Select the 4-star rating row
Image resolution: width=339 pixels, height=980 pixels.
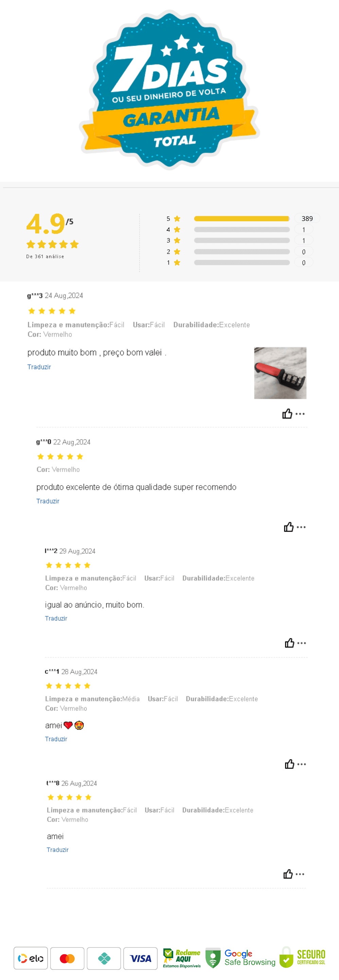[x=242, y=229]
